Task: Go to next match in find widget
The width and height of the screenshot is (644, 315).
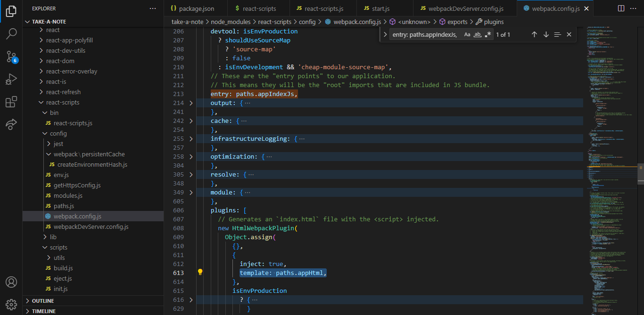Action: [546, 34]
